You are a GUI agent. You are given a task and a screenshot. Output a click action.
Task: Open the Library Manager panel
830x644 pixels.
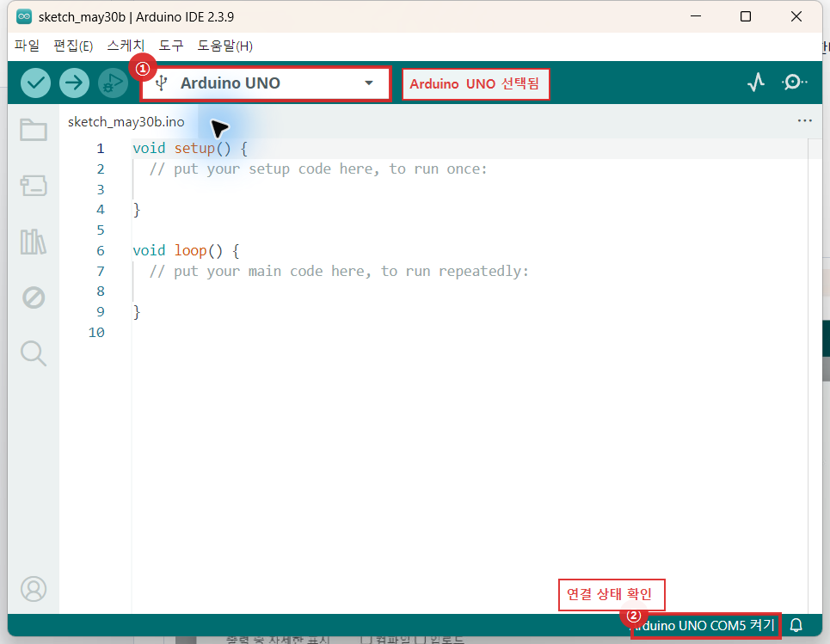coord(34,242)
